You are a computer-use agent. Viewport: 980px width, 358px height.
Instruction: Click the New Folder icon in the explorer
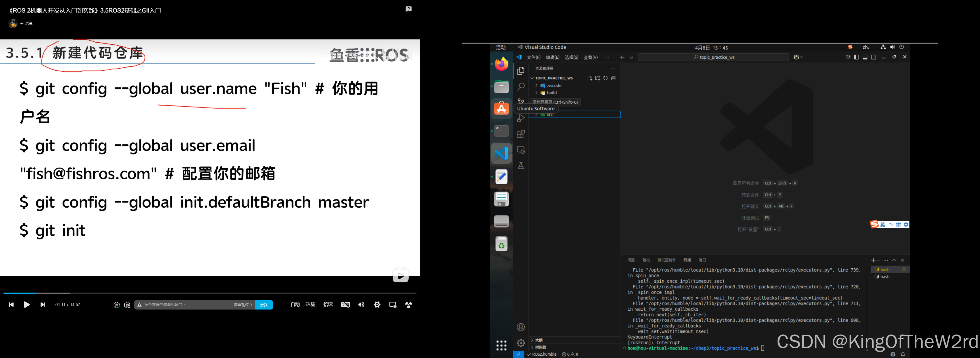click(x=597, y=78)
